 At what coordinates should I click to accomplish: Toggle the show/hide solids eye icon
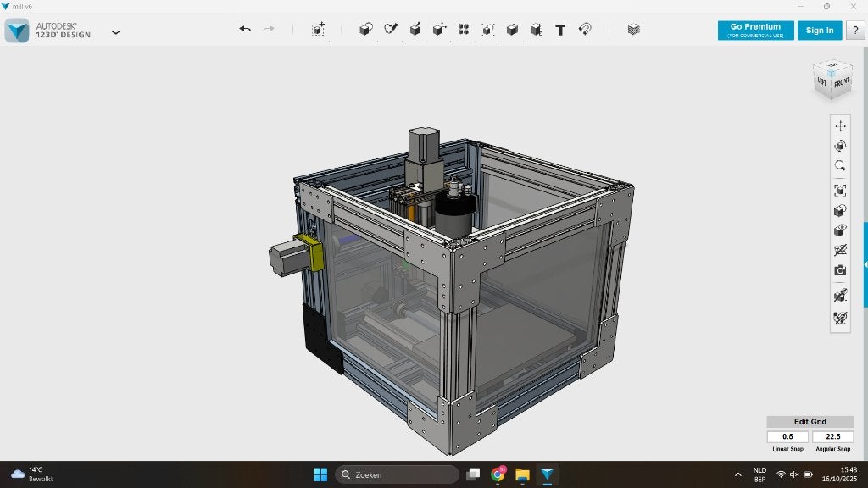click(840, 230)
